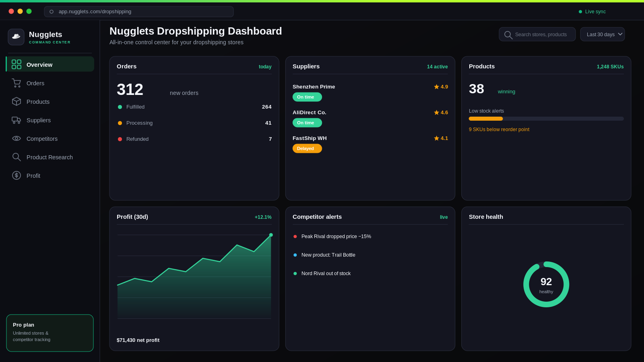This screenshot has width=644, height=362.
Task: Click Shenzhen Prime On time badge
Action: 307,97
